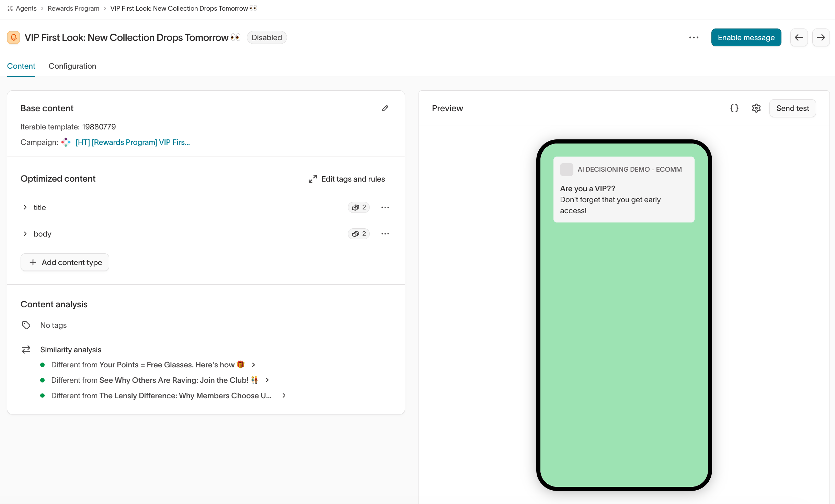The height and width of the screenshot is (504, 835).
Task: Click Add content type button
Action: point(65,262)
